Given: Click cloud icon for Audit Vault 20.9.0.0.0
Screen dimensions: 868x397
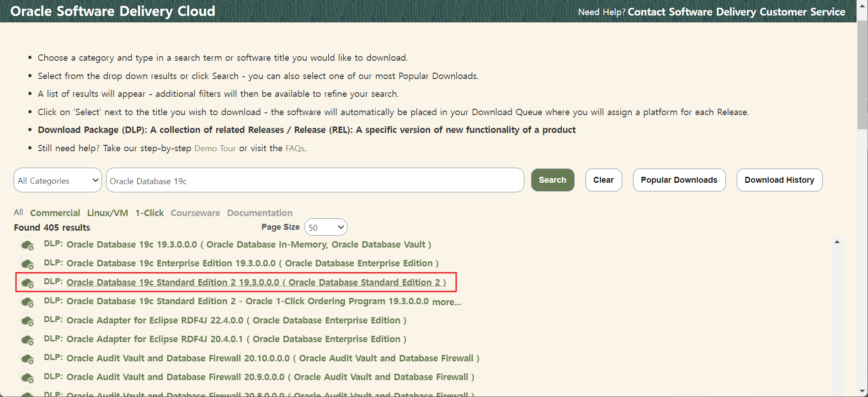Looking at the screenshot, I should (x=28, y=378).
